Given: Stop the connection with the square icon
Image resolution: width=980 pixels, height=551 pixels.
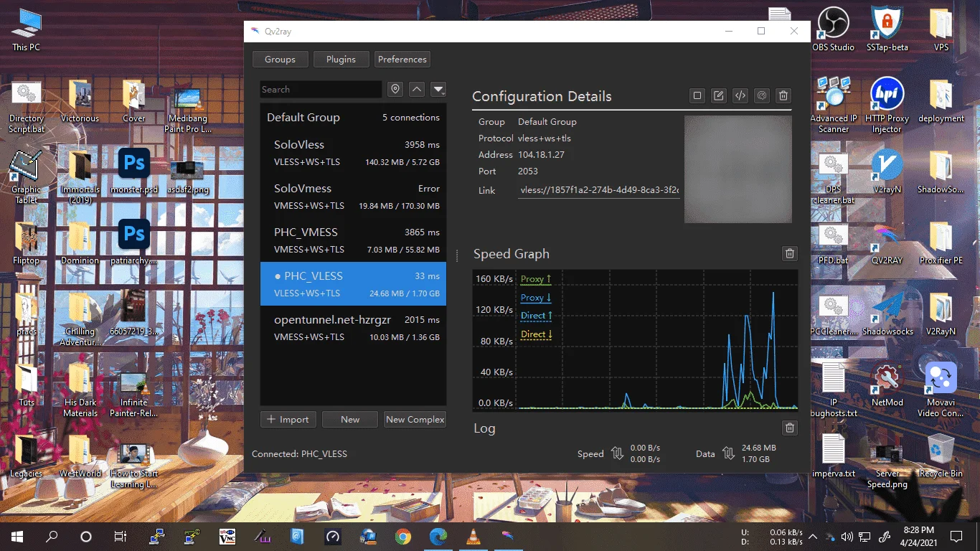Looking at the screenshot, I should click(697, 95).
